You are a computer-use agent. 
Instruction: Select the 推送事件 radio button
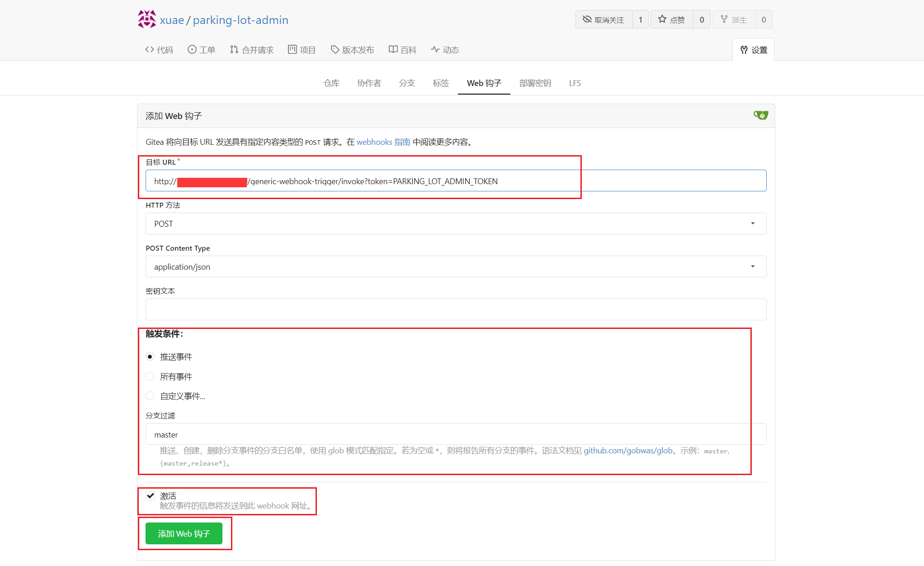150,357
